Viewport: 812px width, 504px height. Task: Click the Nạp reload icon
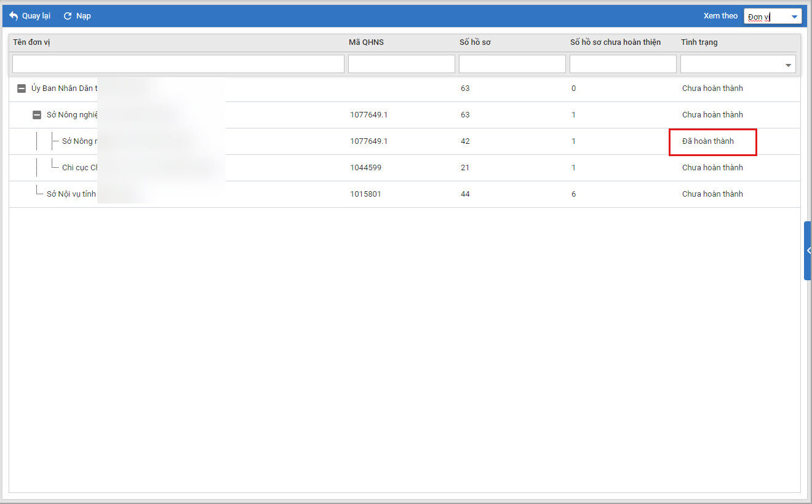tap(68, 16)
